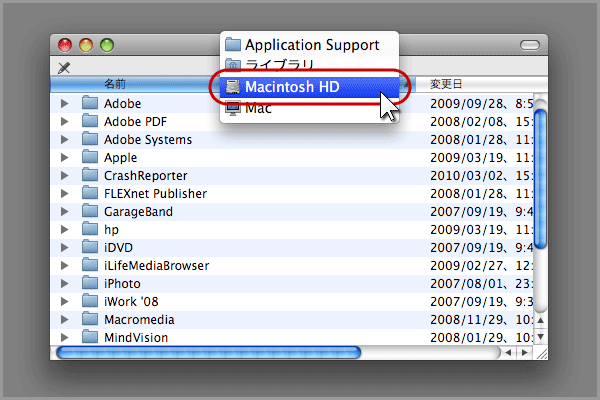
Task: Click the GarageBand folder icon
Action: [x=90, y=211]
